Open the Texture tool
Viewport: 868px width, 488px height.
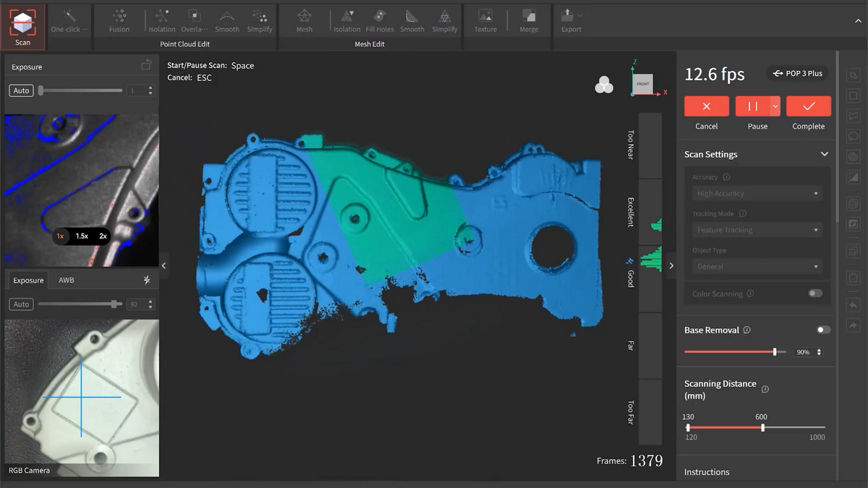(x=485, y=20)
